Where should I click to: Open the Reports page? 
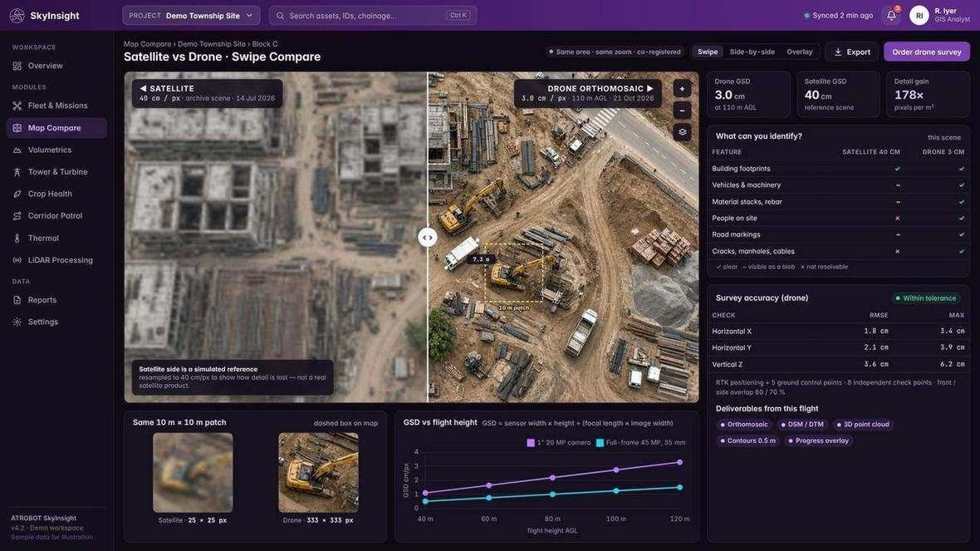56,300
